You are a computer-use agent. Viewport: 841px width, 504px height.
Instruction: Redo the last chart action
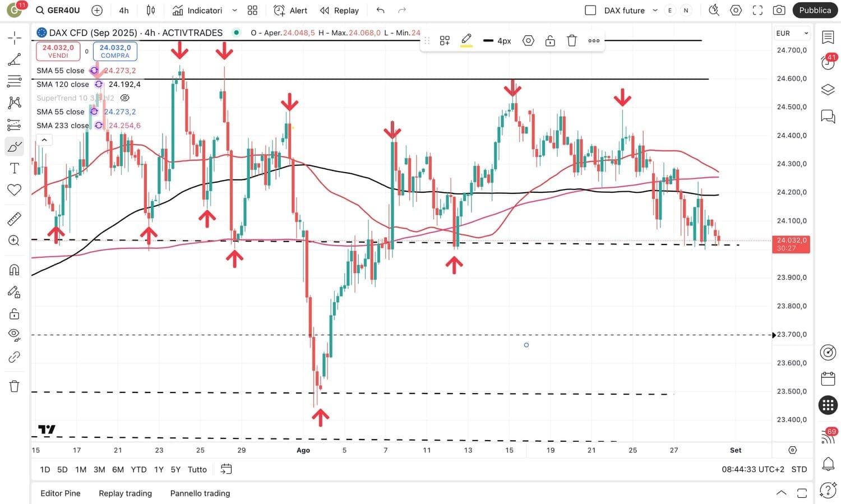402,10
